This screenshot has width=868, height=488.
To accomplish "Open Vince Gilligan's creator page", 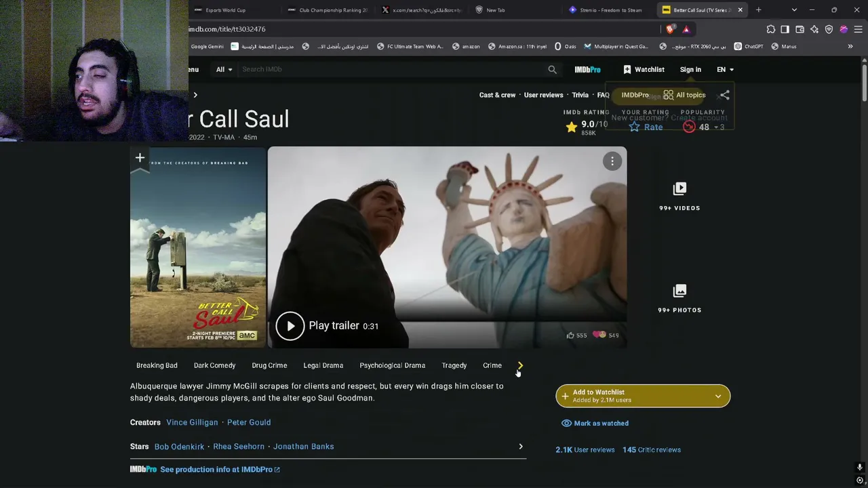I will pyautogui.click(x=192, y=422).
